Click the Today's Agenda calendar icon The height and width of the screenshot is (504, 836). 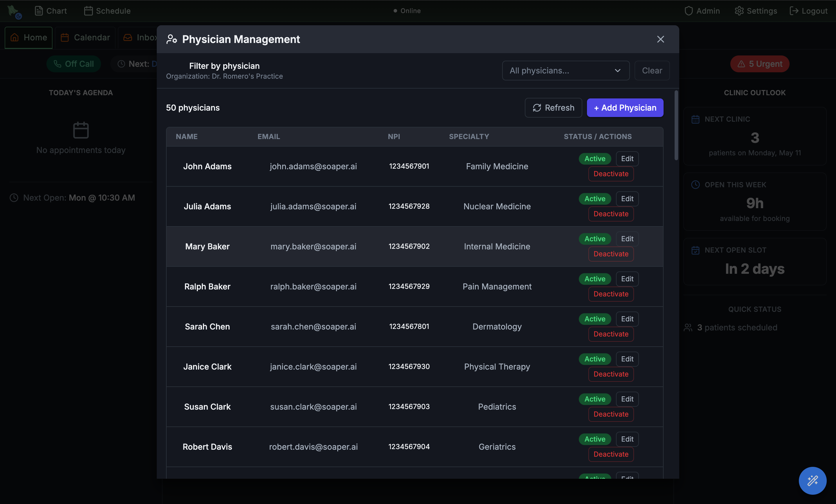tap(81, 130)
